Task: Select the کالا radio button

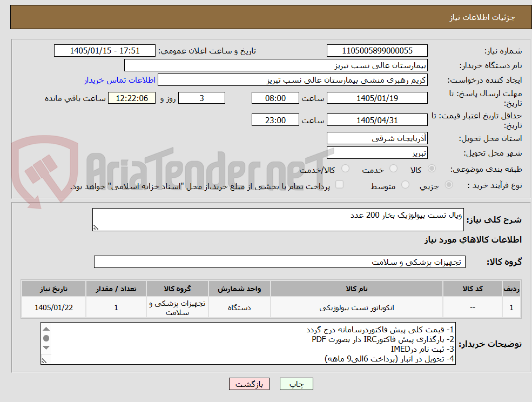Action: click(432, 169)
